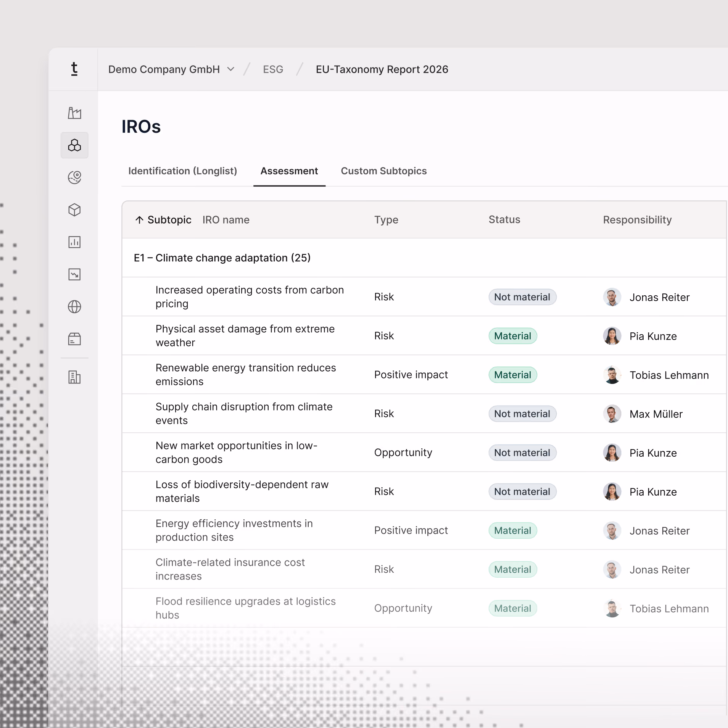Open the archive box sidebar icon
This screenshot has width=728, height=728.
pyautogui.click(x=74, y=339)
